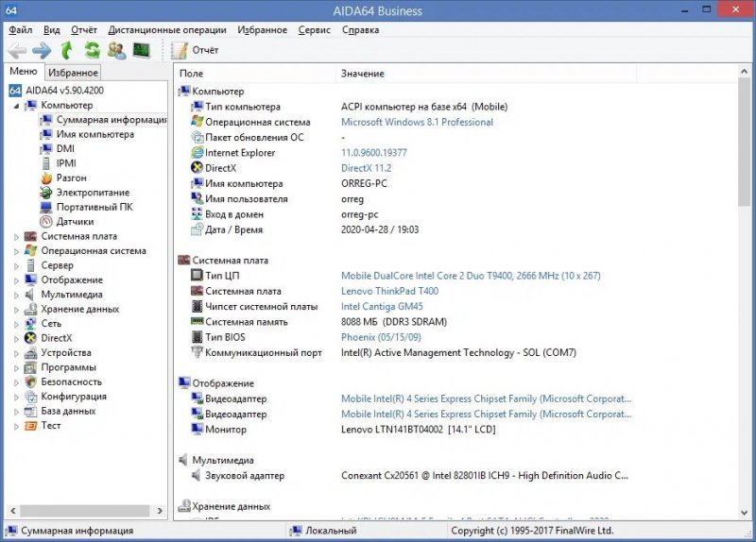
Task: Select the Датчики sensors tree item
Action: (x=75, y=222)
